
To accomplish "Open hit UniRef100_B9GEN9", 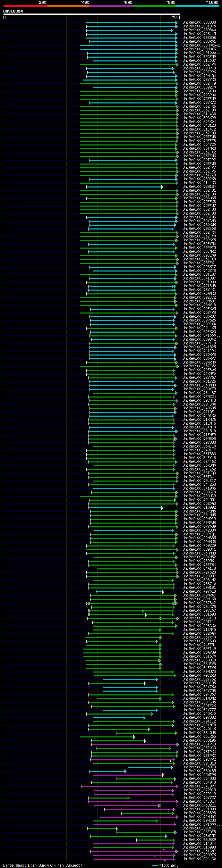I will [199, 57].
